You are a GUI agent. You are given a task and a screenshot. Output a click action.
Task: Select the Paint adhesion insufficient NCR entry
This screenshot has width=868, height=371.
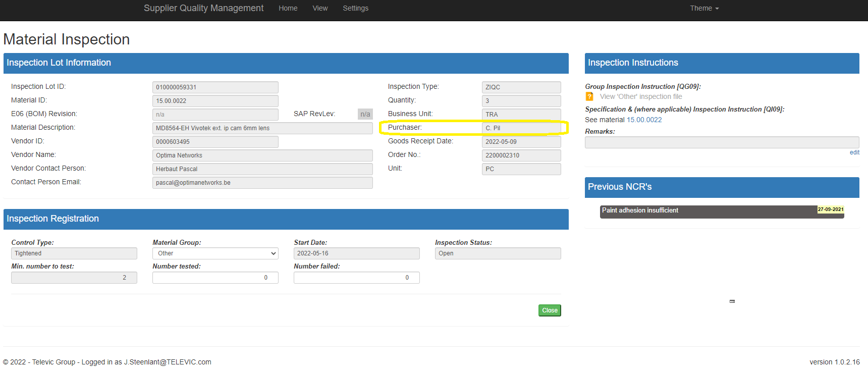tap(707, 211)
